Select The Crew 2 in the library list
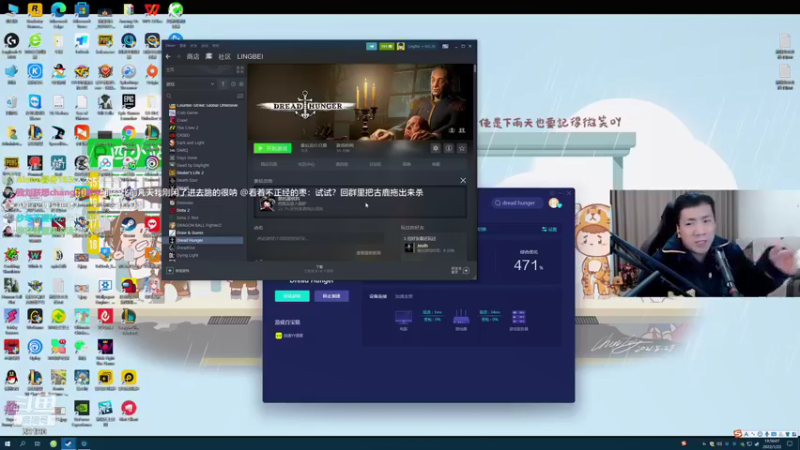This screenshot has width=800, height=450. [x=187, y=128]
